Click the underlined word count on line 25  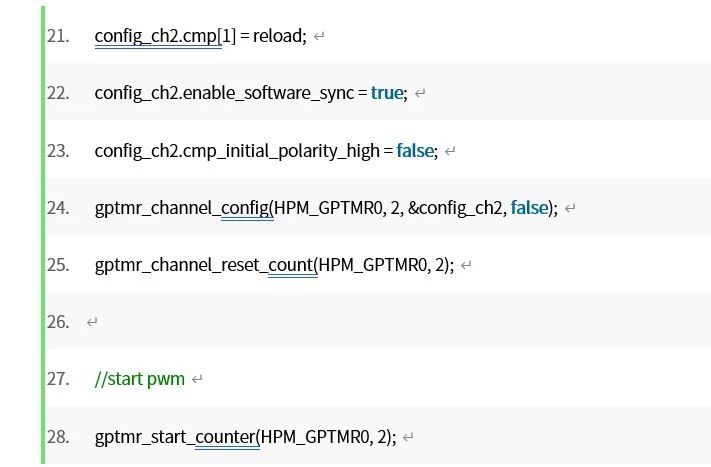(x=291, y=265)
